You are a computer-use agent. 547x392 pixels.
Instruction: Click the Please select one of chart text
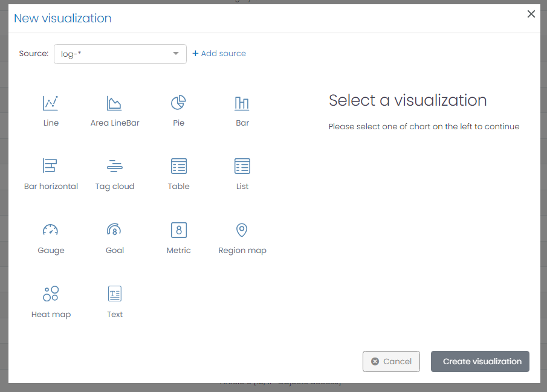[x=424, y=127]
